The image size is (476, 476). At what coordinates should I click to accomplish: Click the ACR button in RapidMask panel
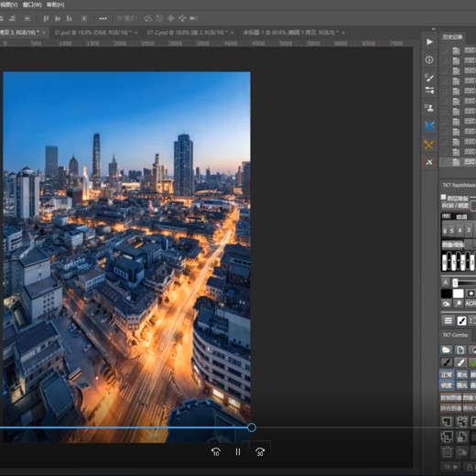470,304
